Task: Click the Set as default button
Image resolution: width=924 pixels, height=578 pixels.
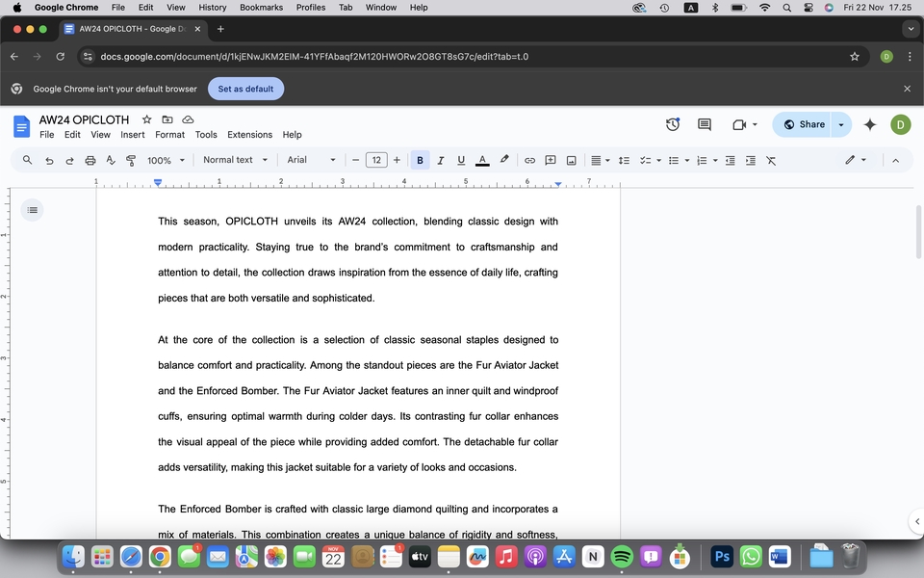Action: tap(245, 88)
